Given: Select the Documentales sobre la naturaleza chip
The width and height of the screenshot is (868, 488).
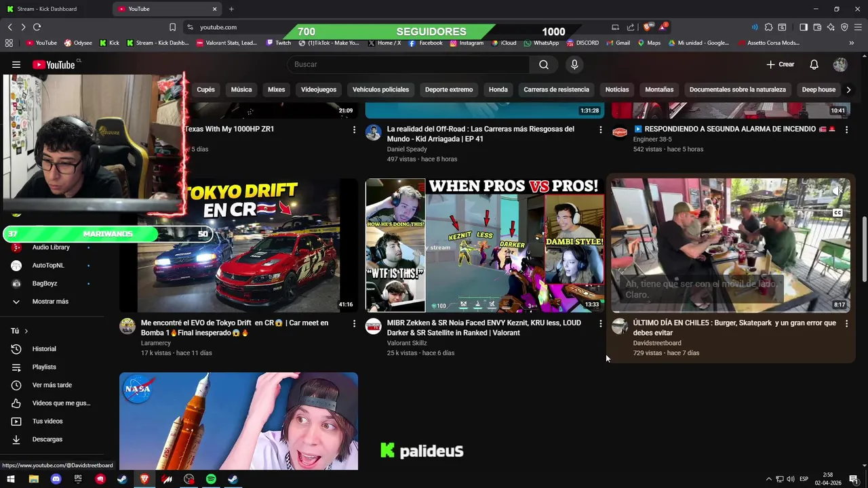Looking at the screenshot, I should tap(738, 89).
